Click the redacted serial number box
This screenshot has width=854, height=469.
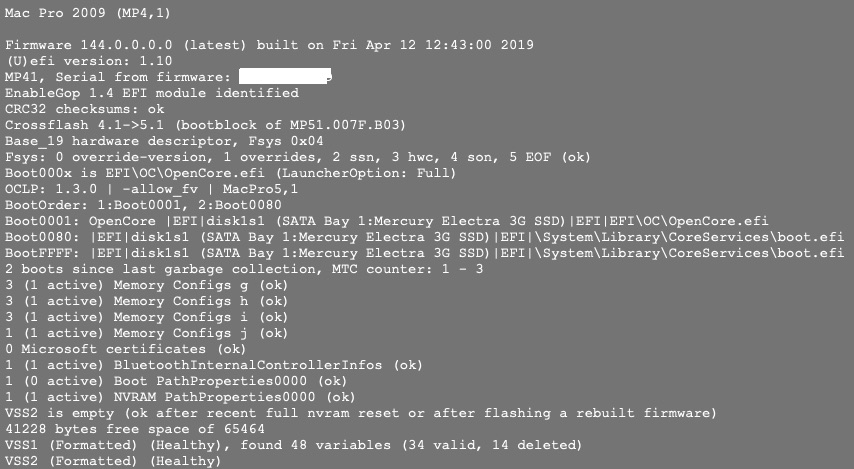(x=285, y=77)
